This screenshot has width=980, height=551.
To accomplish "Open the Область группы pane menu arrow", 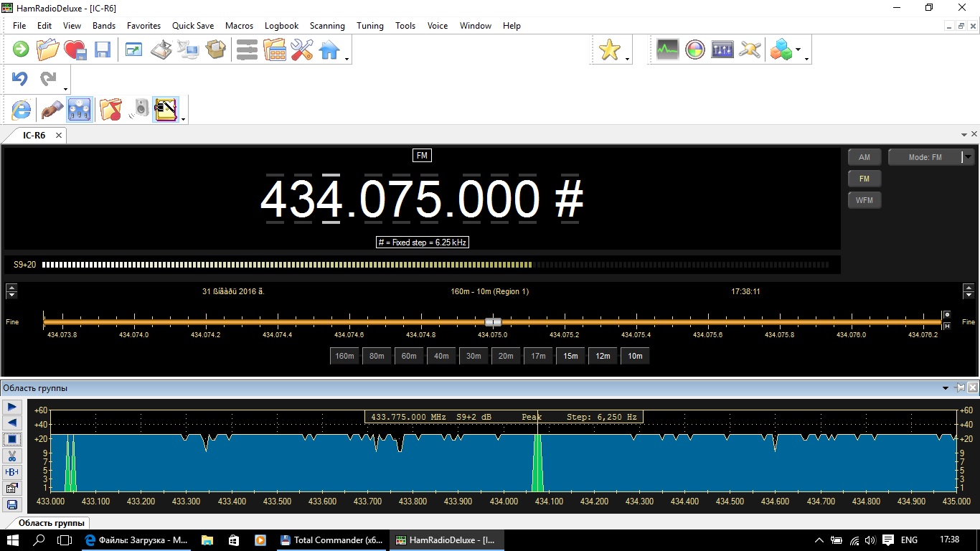I will click(946, 388).
